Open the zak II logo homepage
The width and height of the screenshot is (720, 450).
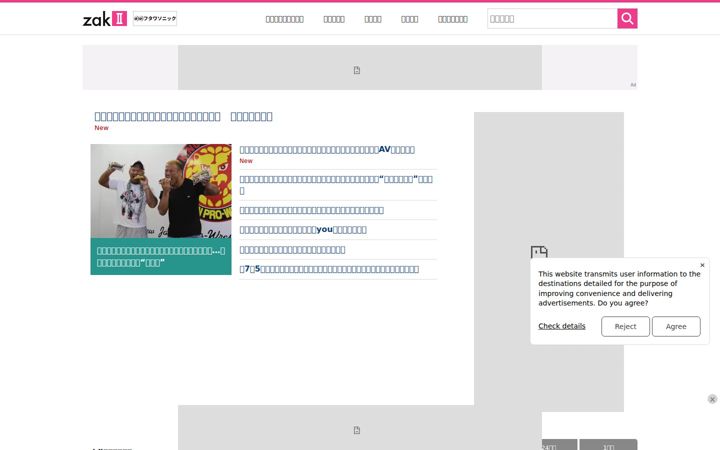pyautogui.click(x=105, y=19)
